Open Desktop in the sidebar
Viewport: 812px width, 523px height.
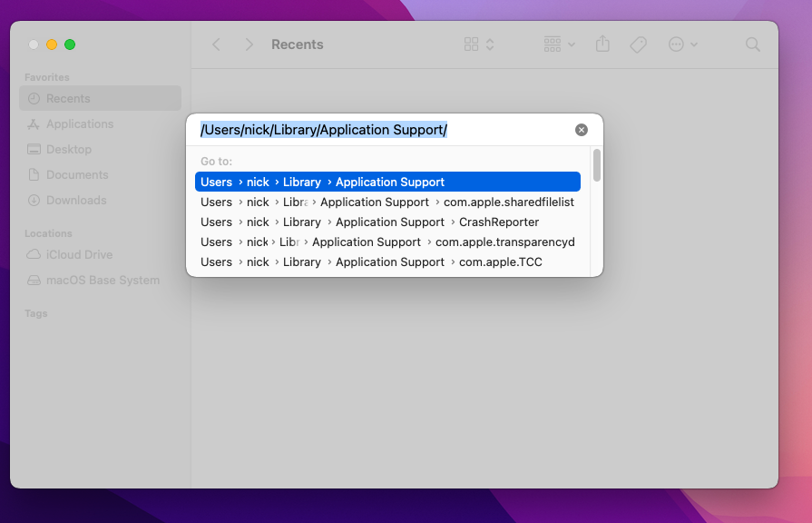(x=100, y=149)
